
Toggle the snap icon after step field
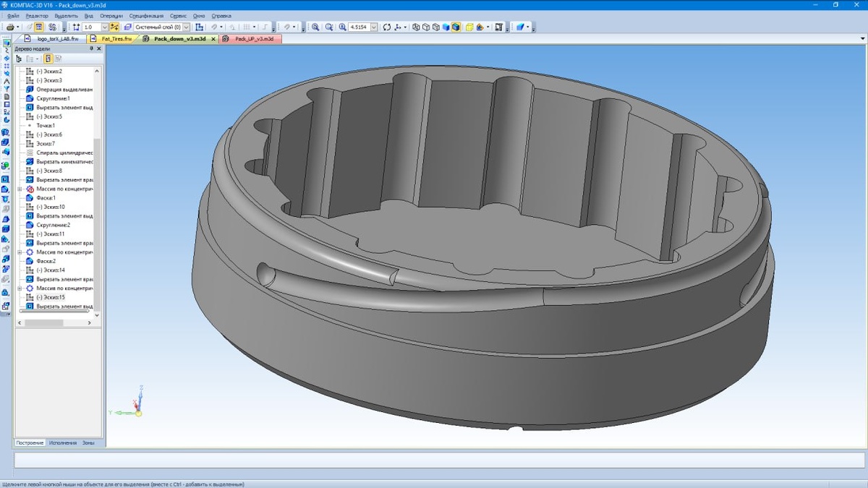point(114,27)
